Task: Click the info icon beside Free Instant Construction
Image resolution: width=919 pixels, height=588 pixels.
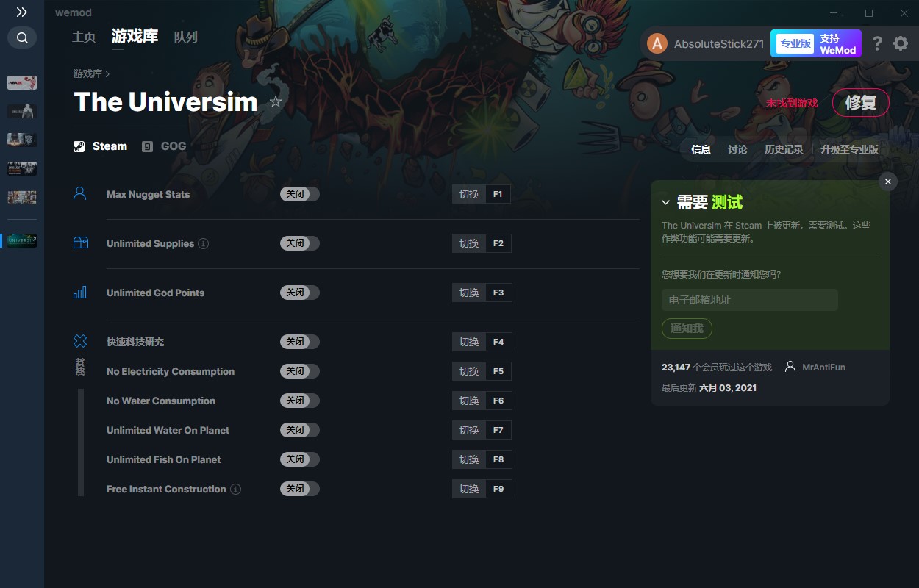Action: [235, 489]
